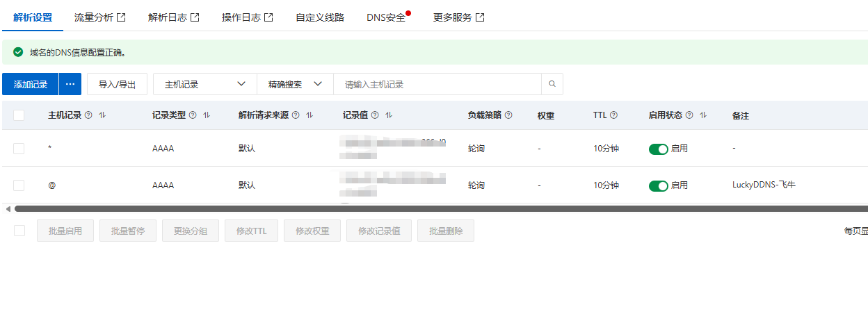Click help icon next to 记录类型 header
868x316 pixels.
click(x=193, y=115)
